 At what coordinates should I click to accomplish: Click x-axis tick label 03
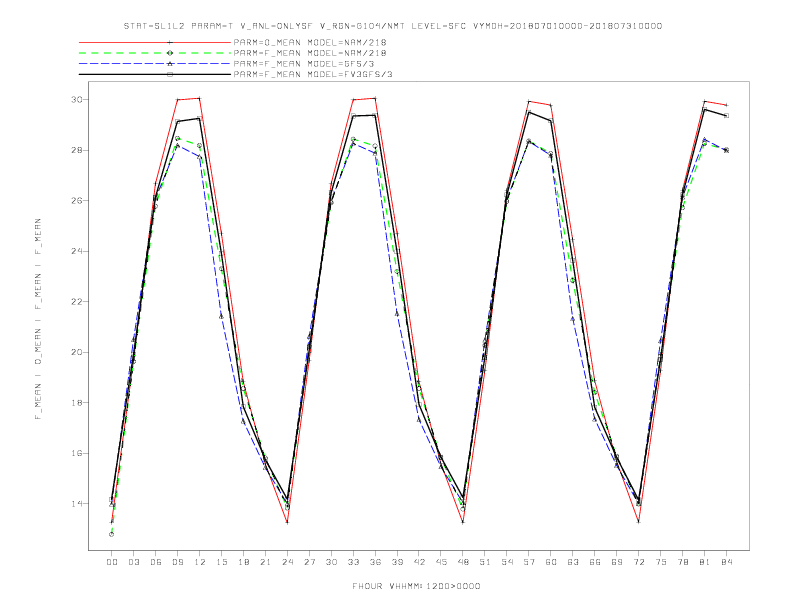click(133, 562)
